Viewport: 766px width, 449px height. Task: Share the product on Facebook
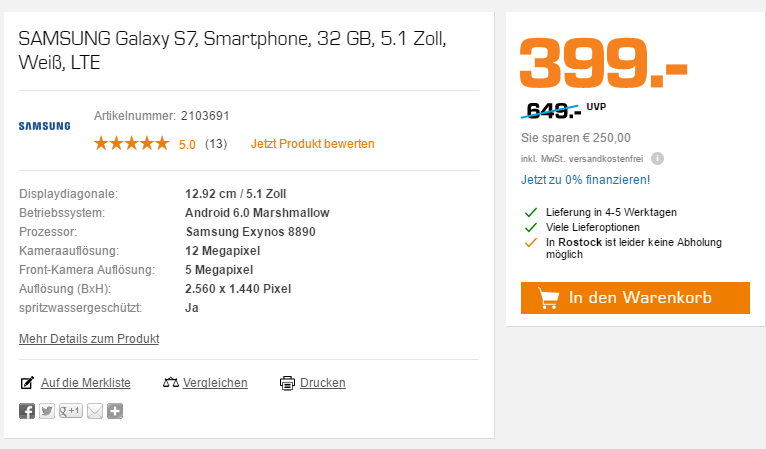27,411
